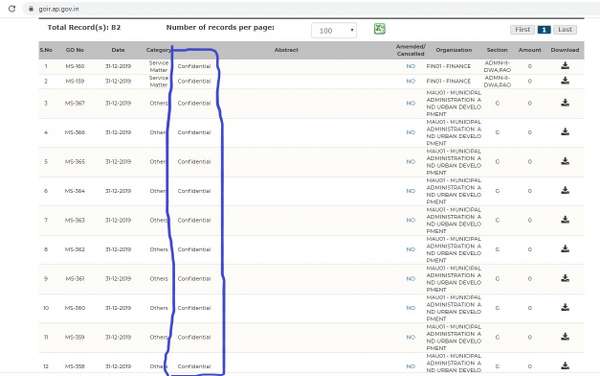Download the MS-365 order document
The width and height of the screenshot is (600, 376).
[565, 161]
